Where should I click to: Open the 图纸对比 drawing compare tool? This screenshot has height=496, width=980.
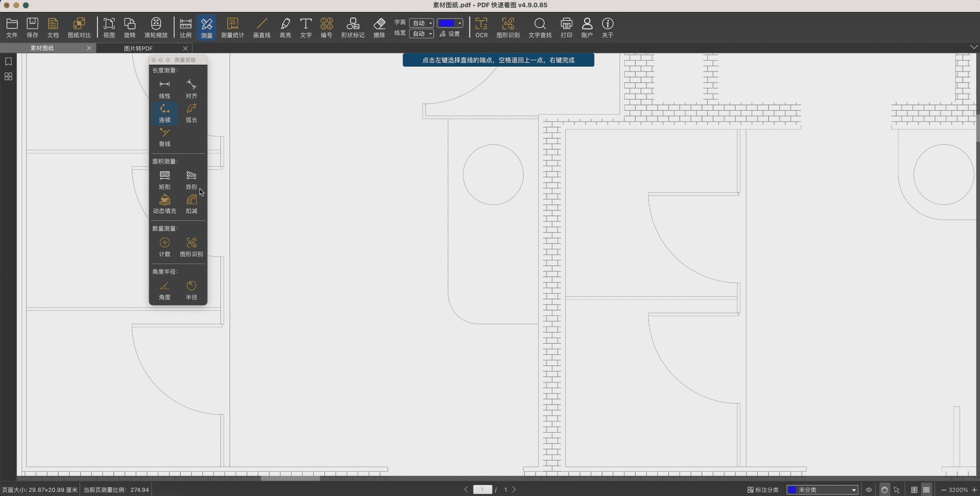pyautogui.click(x=79, y=28)
